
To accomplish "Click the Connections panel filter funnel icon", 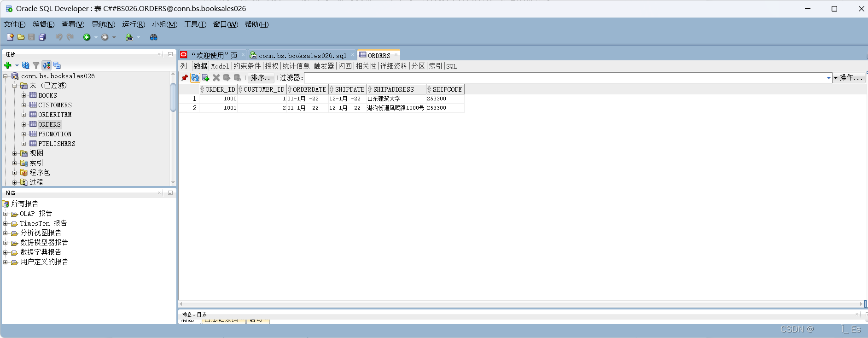I will 36,65.
